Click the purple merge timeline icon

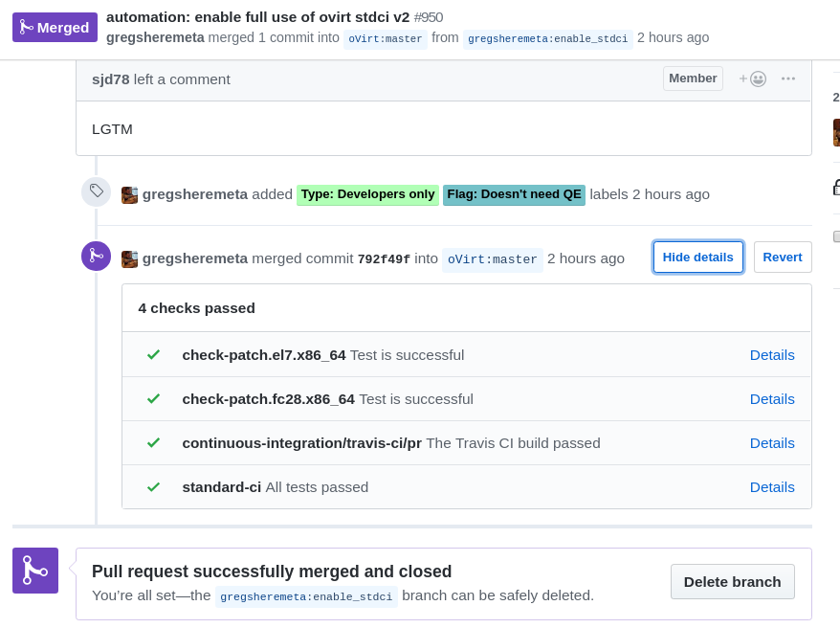pos(97,256)
